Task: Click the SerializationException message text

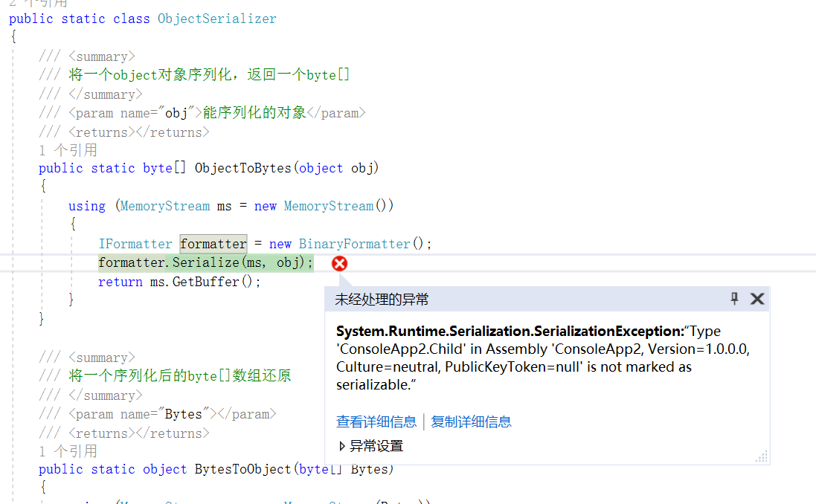Action: tap(543, 358)
